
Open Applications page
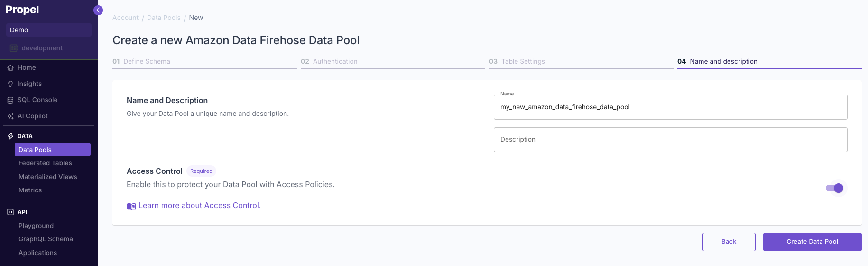[x=38, y=253]
